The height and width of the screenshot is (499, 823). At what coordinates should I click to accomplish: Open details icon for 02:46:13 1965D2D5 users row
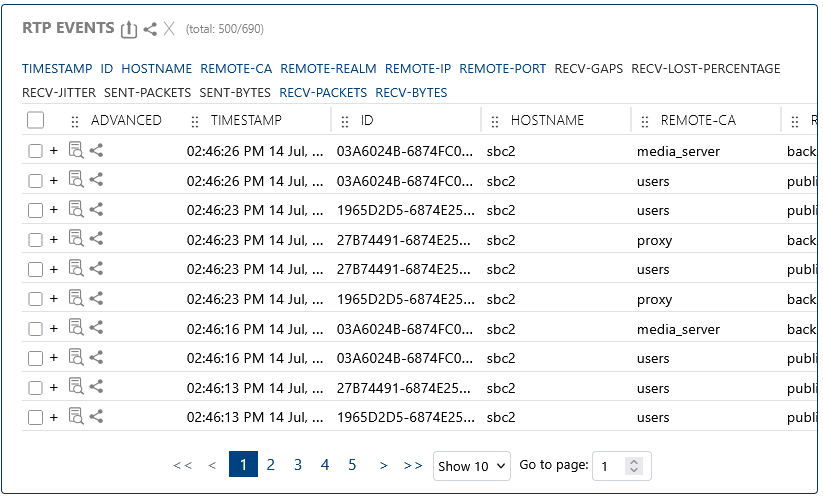click(x=76, y=417)
